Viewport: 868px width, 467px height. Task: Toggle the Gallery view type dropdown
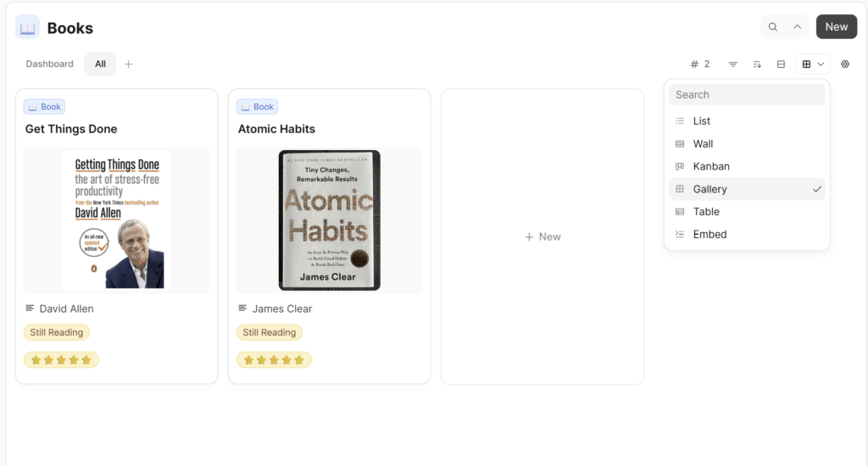coord(813,64)
